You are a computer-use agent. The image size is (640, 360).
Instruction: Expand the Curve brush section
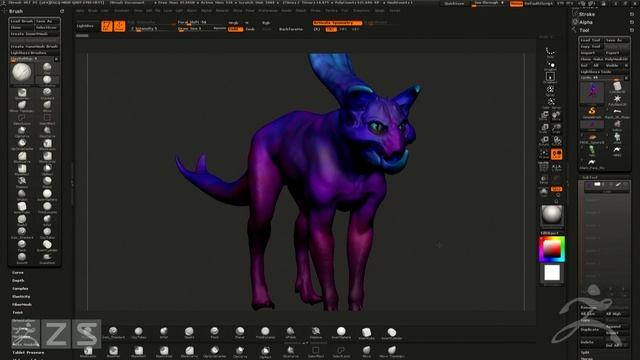18,272
